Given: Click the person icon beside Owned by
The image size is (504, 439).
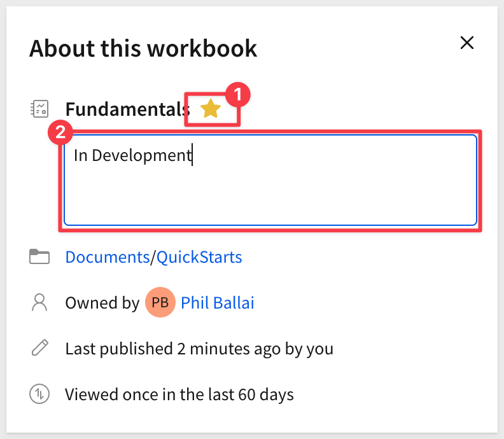Looking at the screenshot, I should pos(39,302).
